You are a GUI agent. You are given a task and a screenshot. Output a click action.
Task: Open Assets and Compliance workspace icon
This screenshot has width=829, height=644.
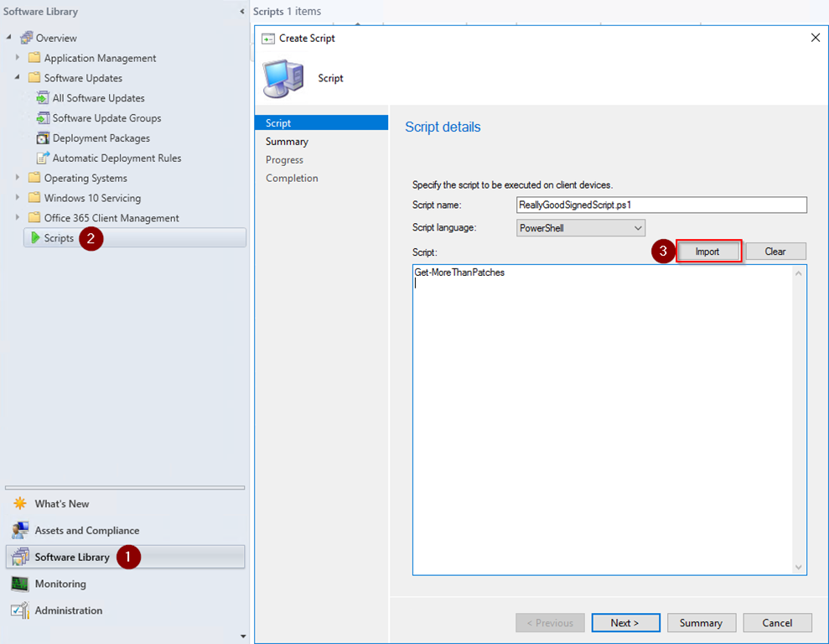(x=20, y=531)
